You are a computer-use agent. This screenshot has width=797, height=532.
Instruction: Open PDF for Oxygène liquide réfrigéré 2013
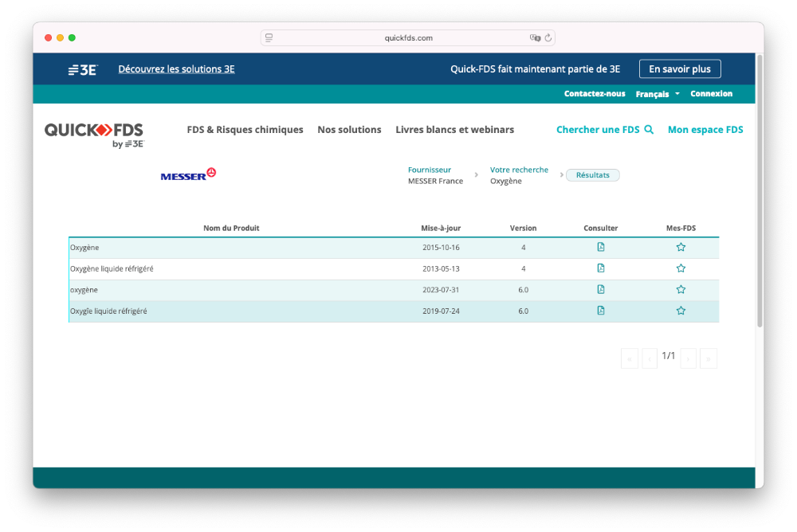click(601, 268)
